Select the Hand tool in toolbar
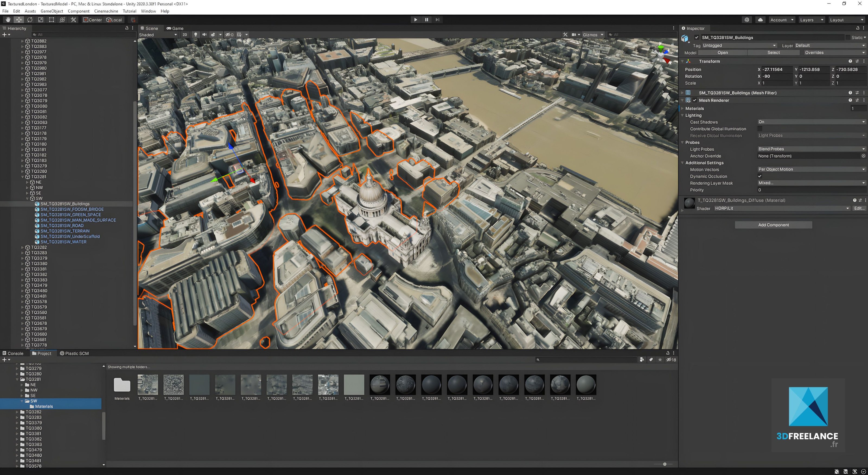 tap(8, 20)
